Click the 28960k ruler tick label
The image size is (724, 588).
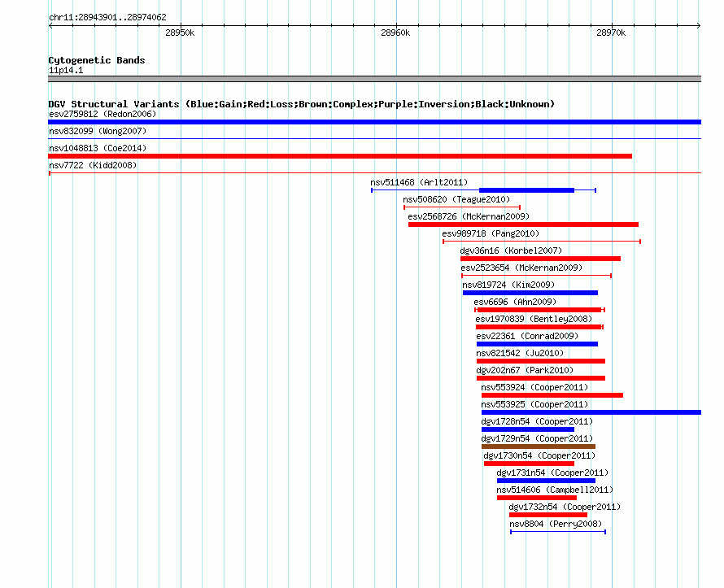click(395, 33)
